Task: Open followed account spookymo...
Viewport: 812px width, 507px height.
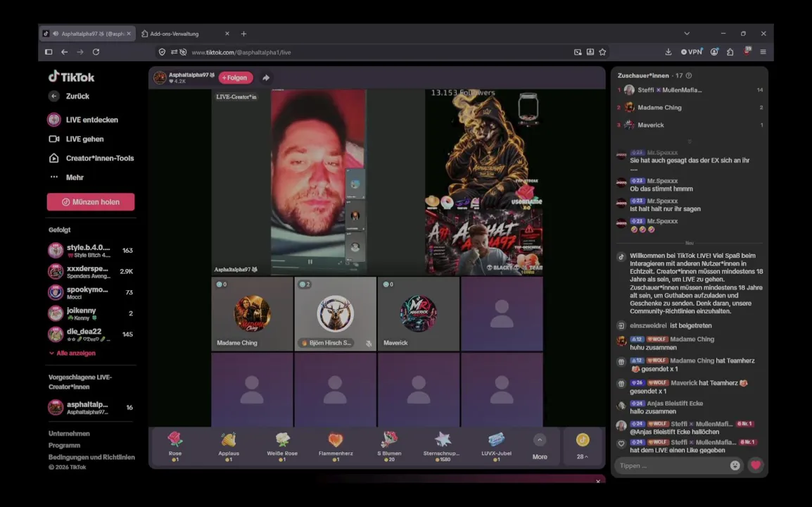Action: (91, 292)
